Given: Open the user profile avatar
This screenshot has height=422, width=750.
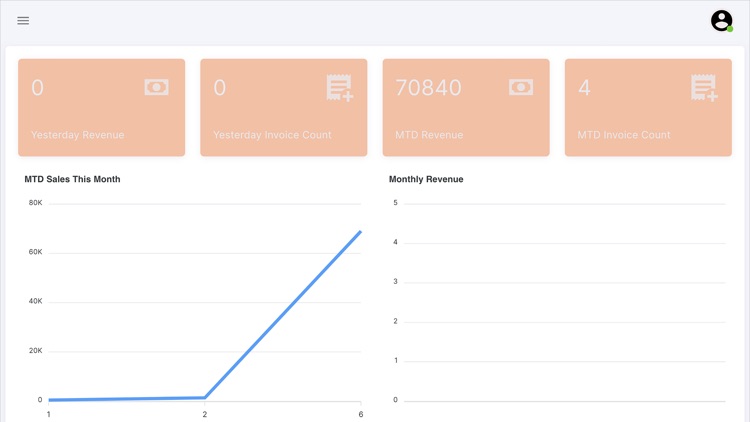Looking at the screenshot, I should [x=721, y=21].
